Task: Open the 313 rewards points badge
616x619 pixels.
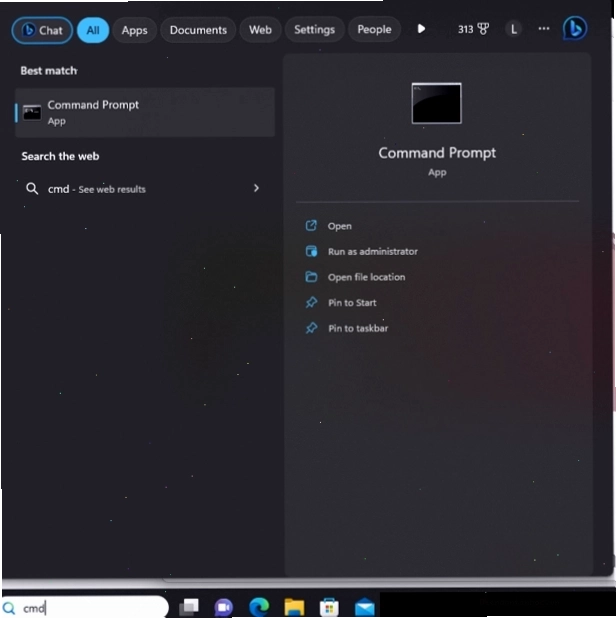Action: (x=473, y=29)
